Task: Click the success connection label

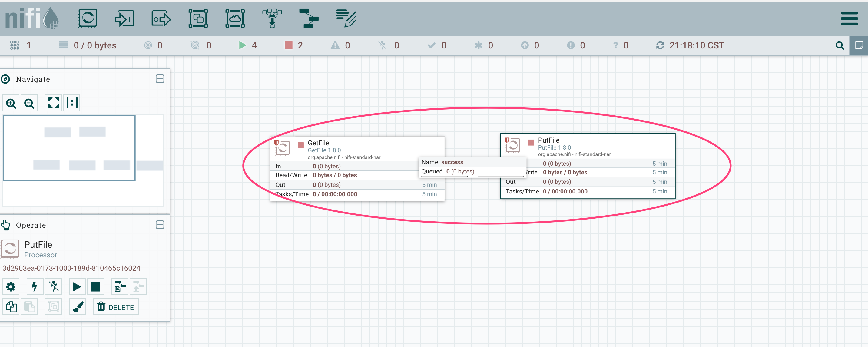Action: (x=452, y=162)
